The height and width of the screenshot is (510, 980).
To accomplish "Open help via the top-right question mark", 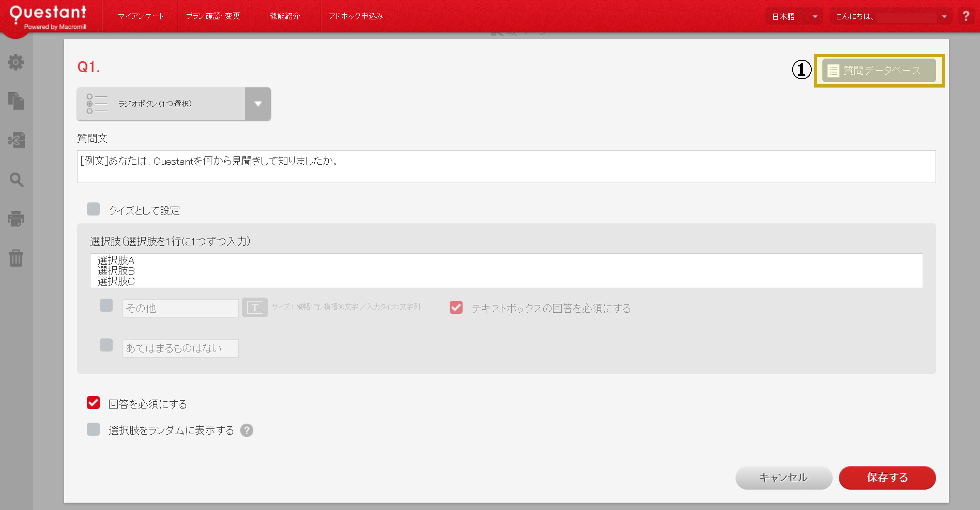I will click(966, 16).
